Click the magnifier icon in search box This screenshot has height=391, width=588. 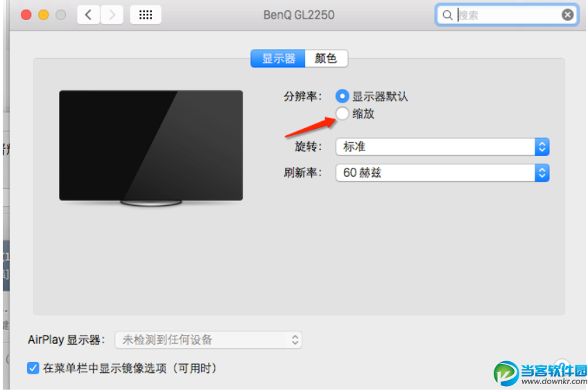447,15
